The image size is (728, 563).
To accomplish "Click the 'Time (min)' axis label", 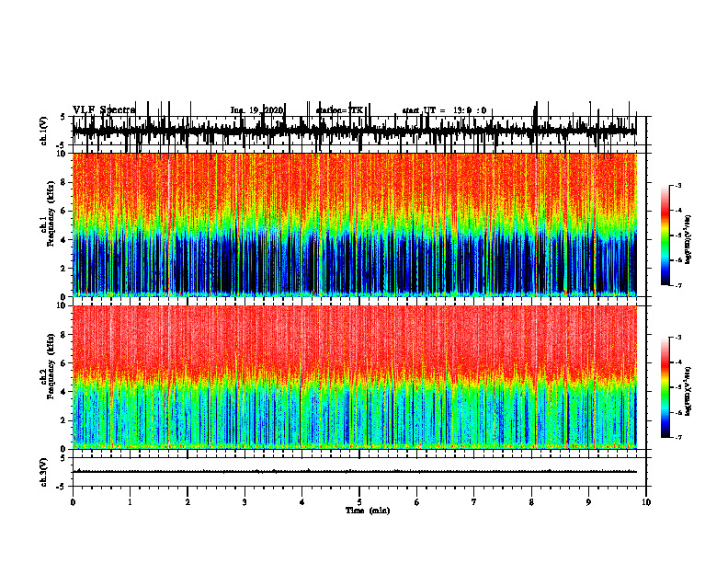I will [368, 511].
